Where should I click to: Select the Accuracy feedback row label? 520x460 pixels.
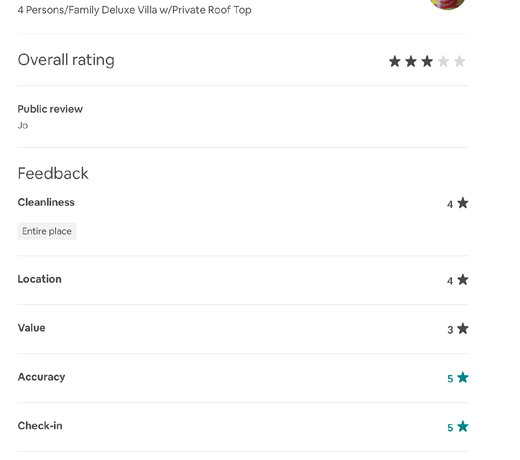pyautogui.click(x=41, y=377)
